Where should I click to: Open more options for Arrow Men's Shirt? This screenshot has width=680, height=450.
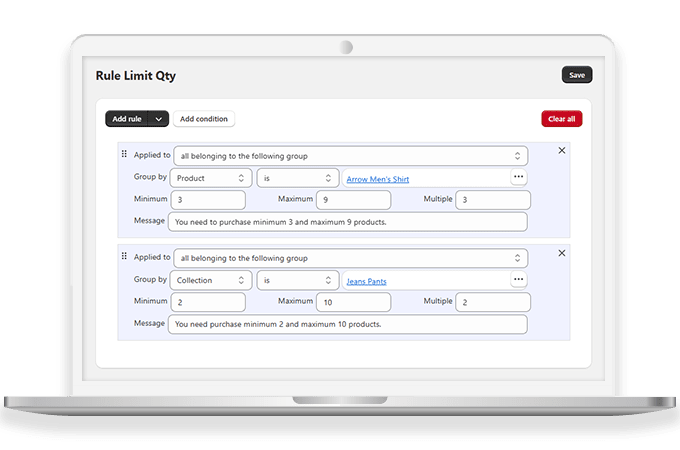[x=518, y=177]
